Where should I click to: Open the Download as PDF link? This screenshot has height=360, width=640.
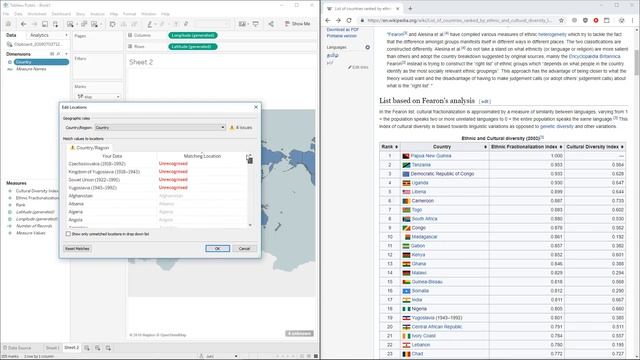(x=342, y=30)
